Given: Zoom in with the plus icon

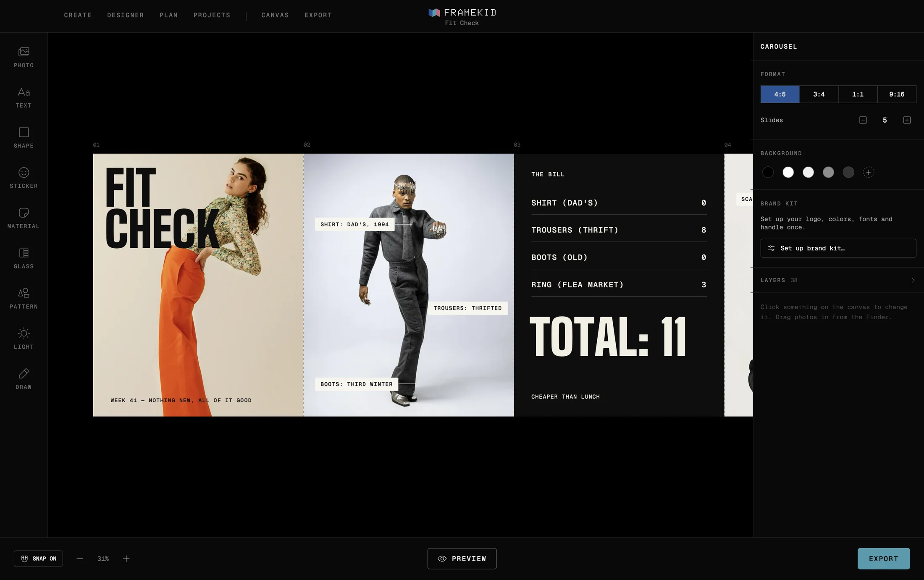Looking at the screenshot, I should click(x=126, y=559).
